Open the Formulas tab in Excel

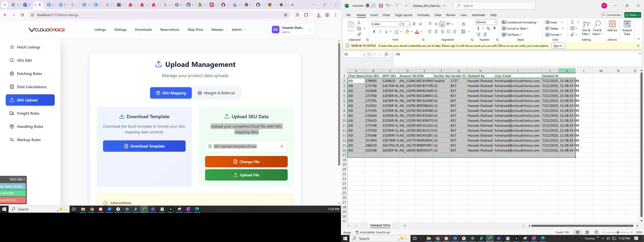[x=423, y=15]
